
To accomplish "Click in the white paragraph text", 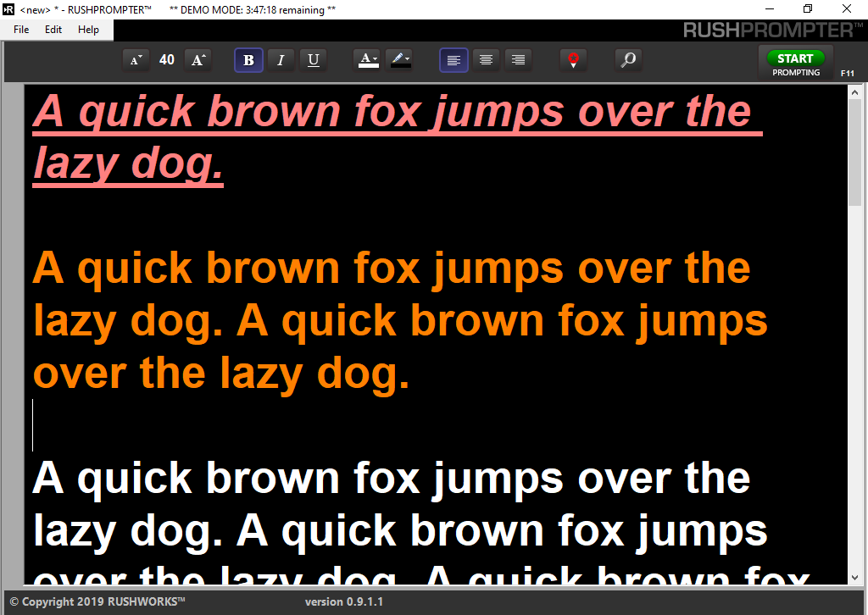I will point(420,520).
